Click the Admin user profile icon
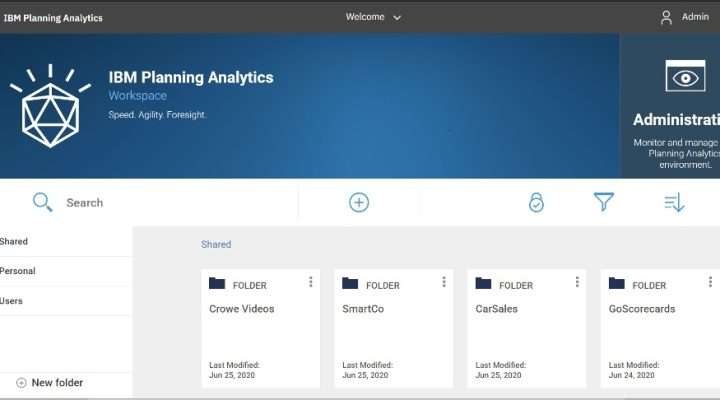720x400 pixels. pos(666,17)
